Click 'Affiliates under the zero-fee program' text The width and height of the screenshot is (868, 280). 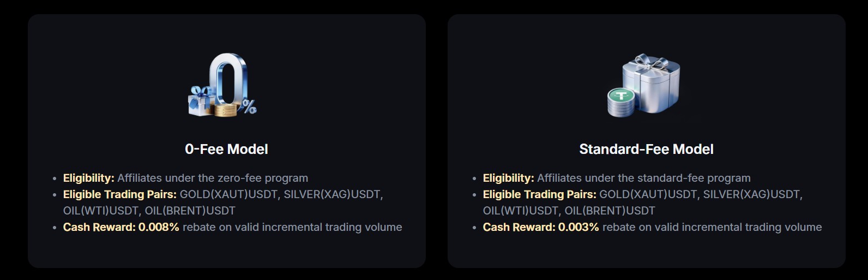tap(213, 178)
